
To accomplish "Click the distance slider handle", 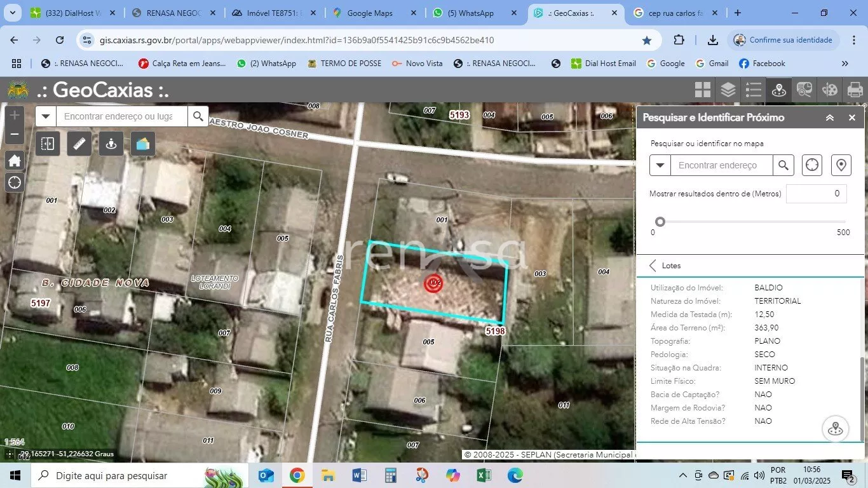I will pyautogui.click(x=660, y=222).
